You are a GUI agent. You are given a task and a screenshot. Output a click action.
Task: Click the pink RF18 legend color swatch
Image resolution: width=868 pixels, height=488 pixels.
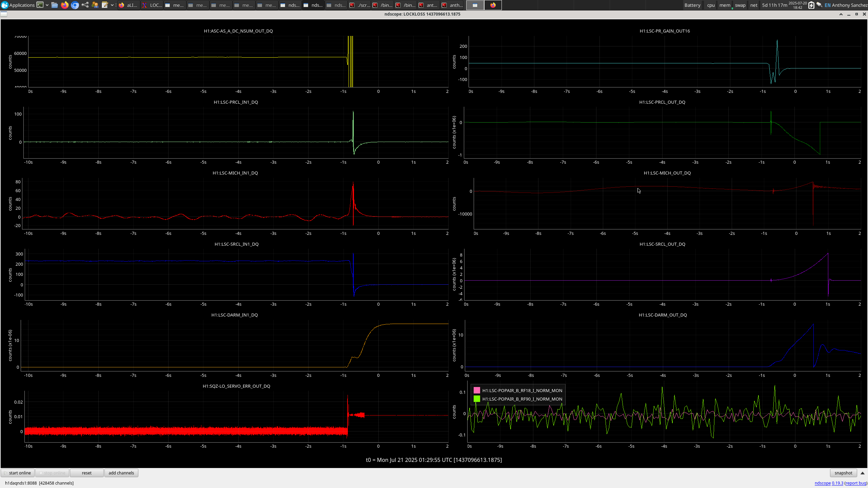tap(477, 390)
